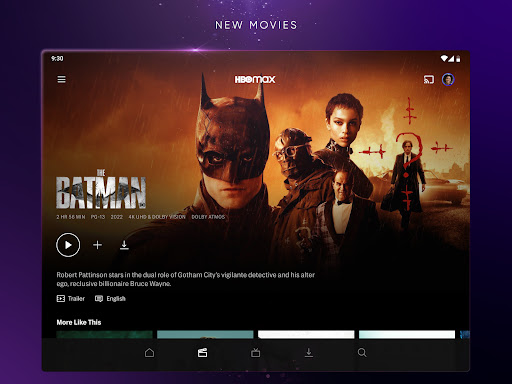Select fourth More Like This thumbnail
The height and width of the screenshot is (384, 512).
pyautogui.click(x=407, y=334)
